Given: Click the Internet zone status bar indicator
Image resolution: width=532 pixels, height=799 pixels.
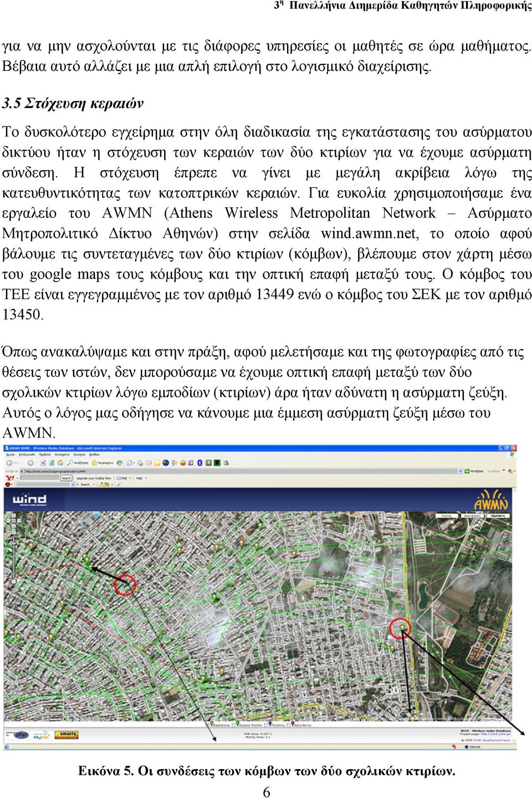Looking at the screenshot, I should pyautogui.click(x=473, y=746).
